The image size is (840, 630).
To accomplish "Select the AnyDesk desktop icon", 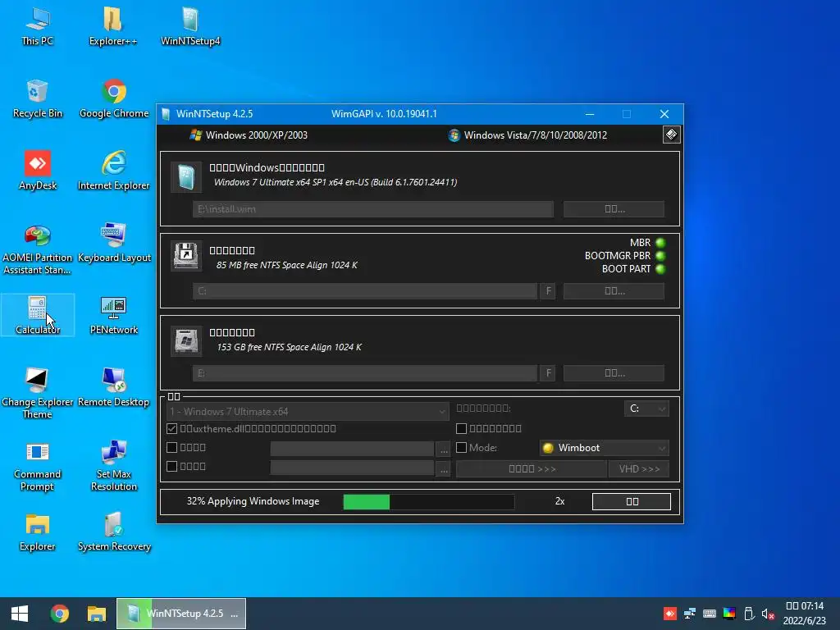I will tap(38, 171).
